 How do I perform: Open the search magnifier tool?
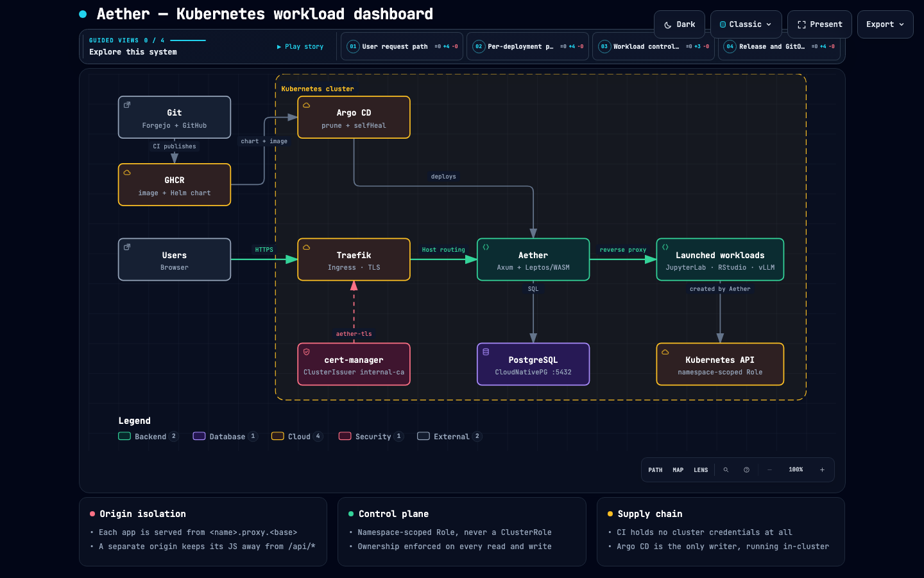click(726, 470)
